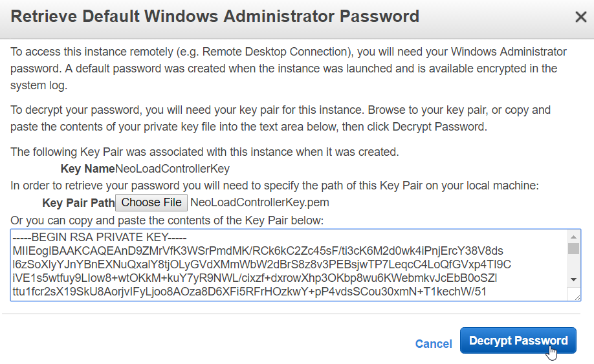This screenshot has width=594, height=364.
Task: Place cursor on BEGIN RSA PRIVATE KEY line
Action: tap(100, 237)
